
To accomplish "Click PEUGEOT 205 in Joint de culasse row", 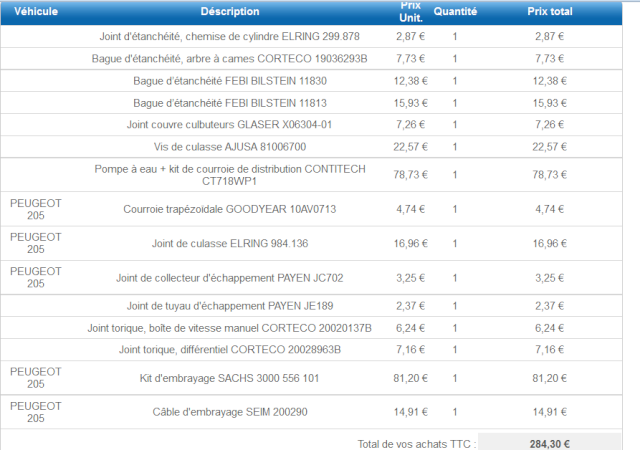I will coord(36,243).
